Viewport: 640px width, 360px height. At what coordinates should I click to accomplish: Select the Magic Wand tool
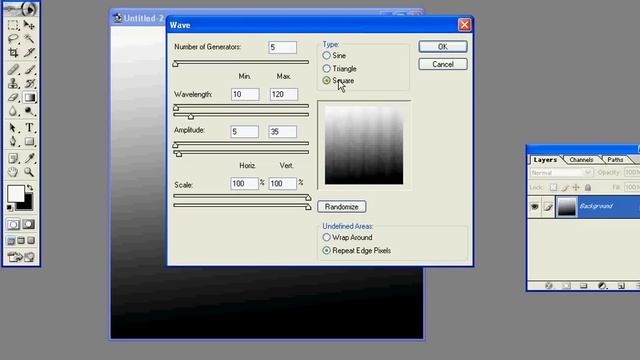coord(29,39)
